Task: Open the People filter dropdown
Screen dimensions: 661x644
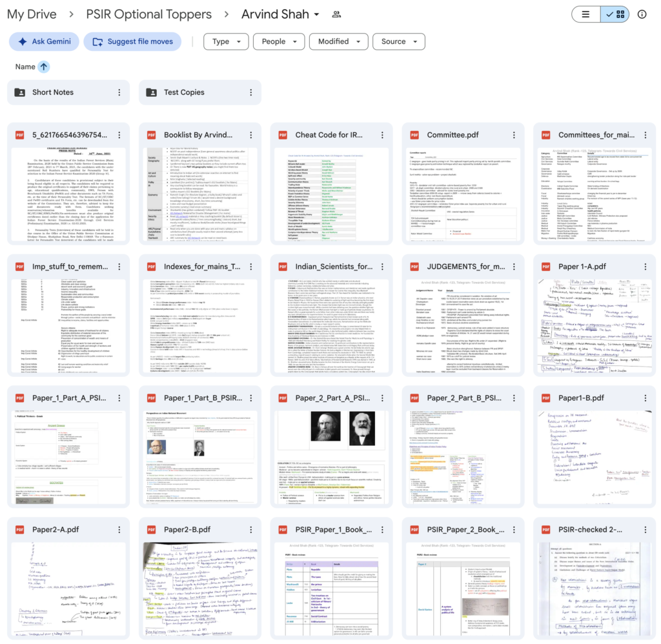Action: (279, 41)
